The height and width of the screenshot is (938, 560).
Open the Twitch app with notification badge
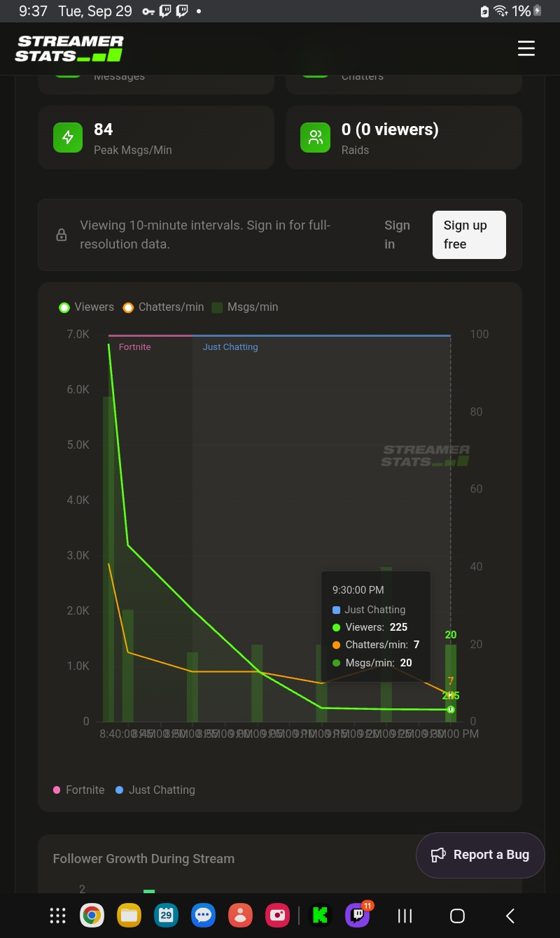pyautogui.click(x=358, y=914)
